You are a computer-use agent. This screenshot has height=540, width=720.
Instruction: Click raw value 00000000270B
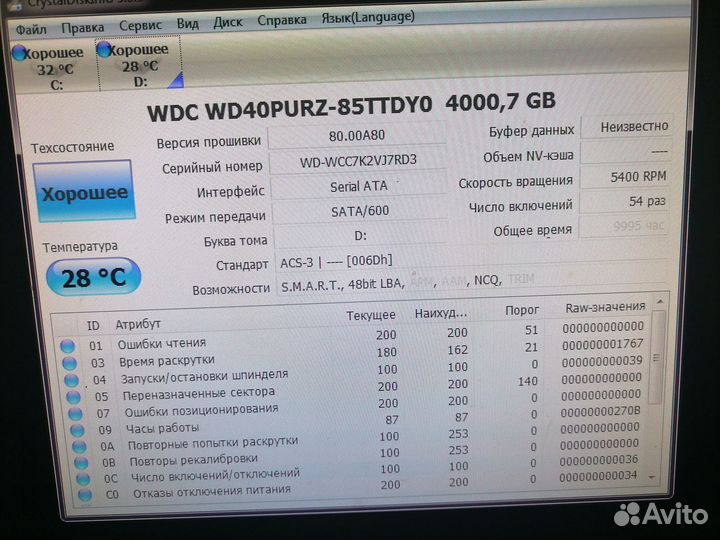(600, 412)
